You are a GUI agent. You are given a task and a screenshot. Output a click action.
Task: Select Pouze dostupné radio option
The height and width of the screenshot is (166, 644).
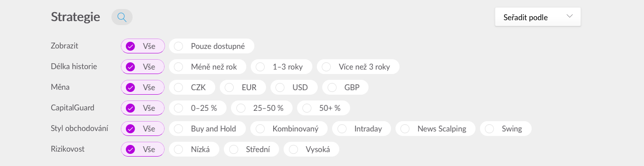point(212,46)
